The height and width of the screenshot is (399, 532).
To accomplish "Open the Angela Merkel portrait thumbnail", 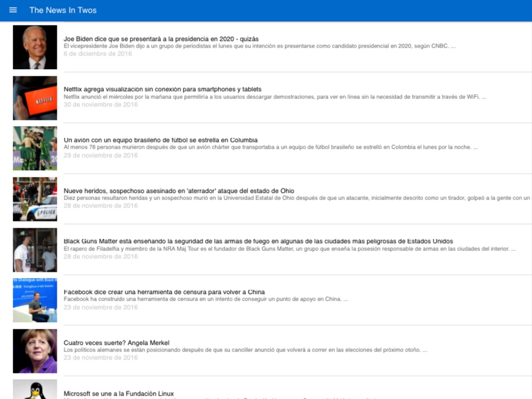I will click(35, 351).
